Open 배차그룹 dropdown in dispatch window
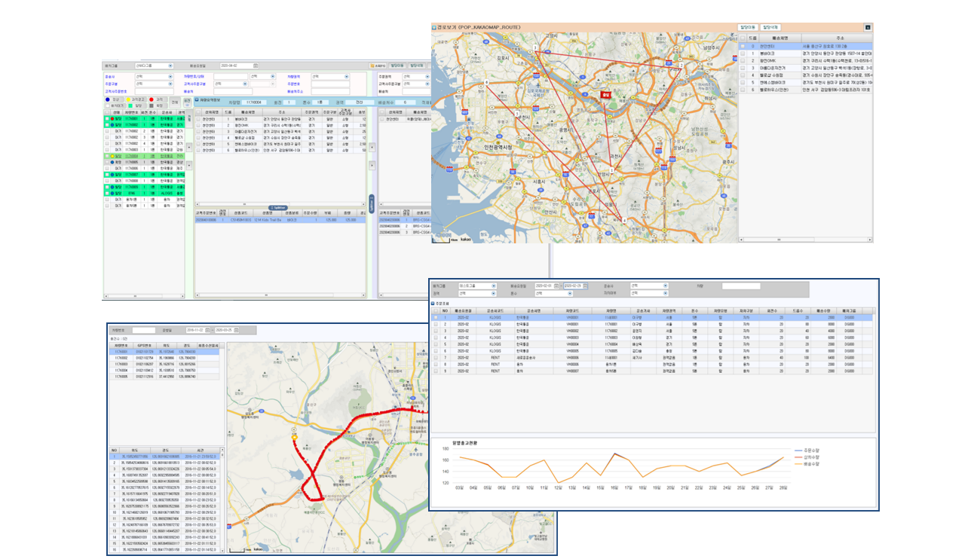The image size is (980, 559). click(154, 66)
